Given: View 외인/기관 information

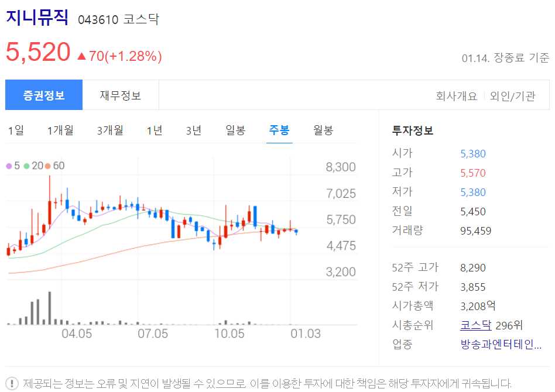Looking at the screenshot, I should tap(512, 95).
